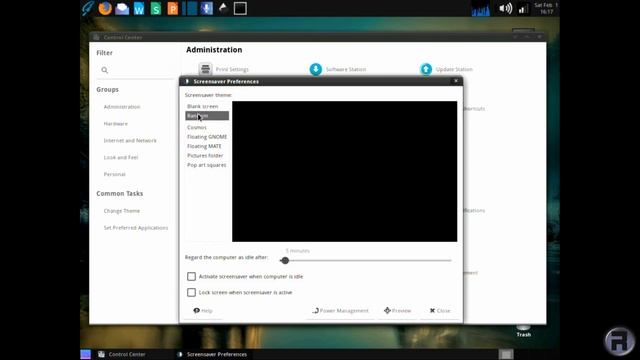Viewport: 640px width, 360px height.
Task: Click the Preview button
Action: pos(398,311)
